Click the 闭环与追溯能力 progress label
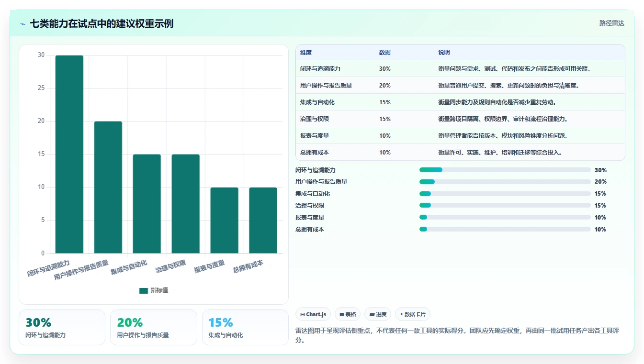Viewport: 644px width, 364px height. pos(316,170)
